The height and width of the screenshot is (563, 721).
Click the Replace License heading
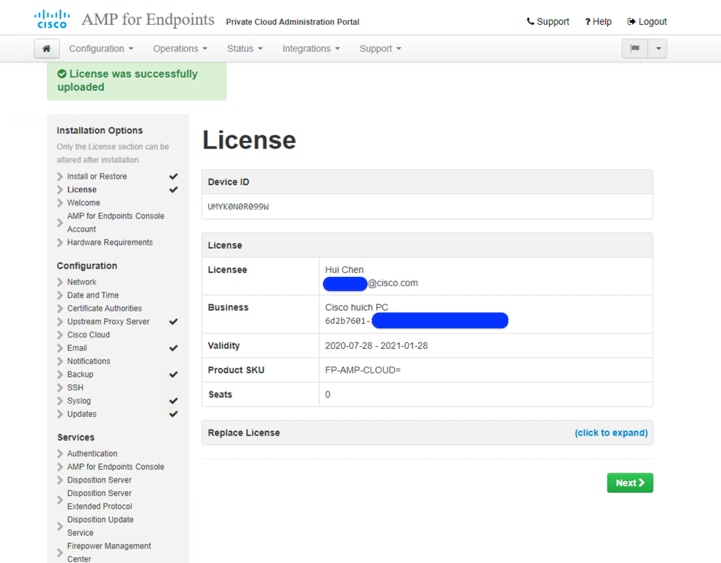(244, 433)
